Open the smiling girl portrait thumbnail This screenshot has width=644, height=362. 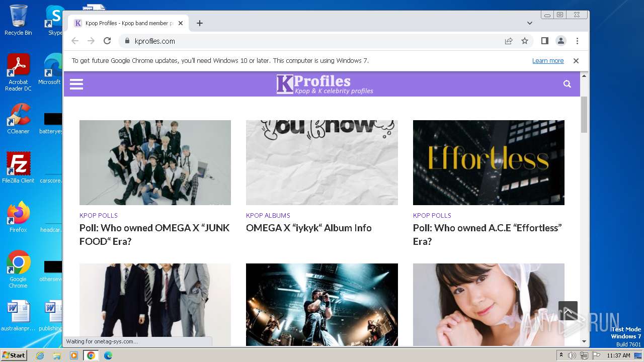(489, 305)
